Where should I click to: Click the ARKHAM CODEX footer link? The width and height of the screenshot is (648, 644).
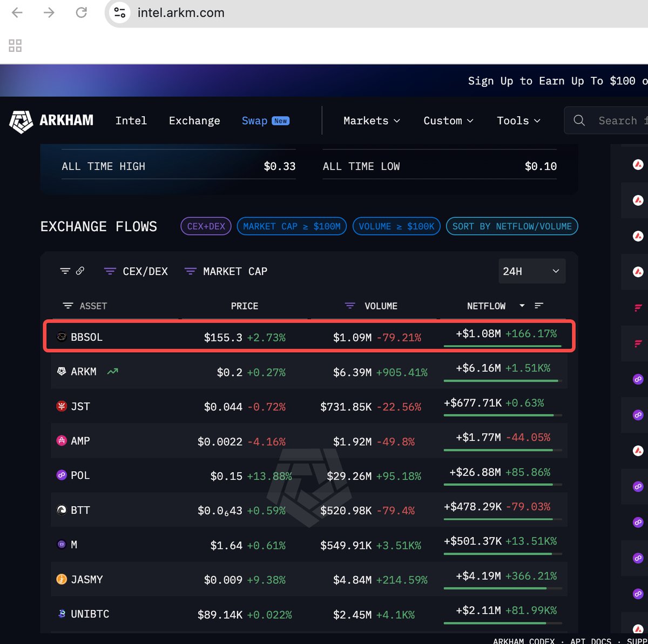point(524,640)
